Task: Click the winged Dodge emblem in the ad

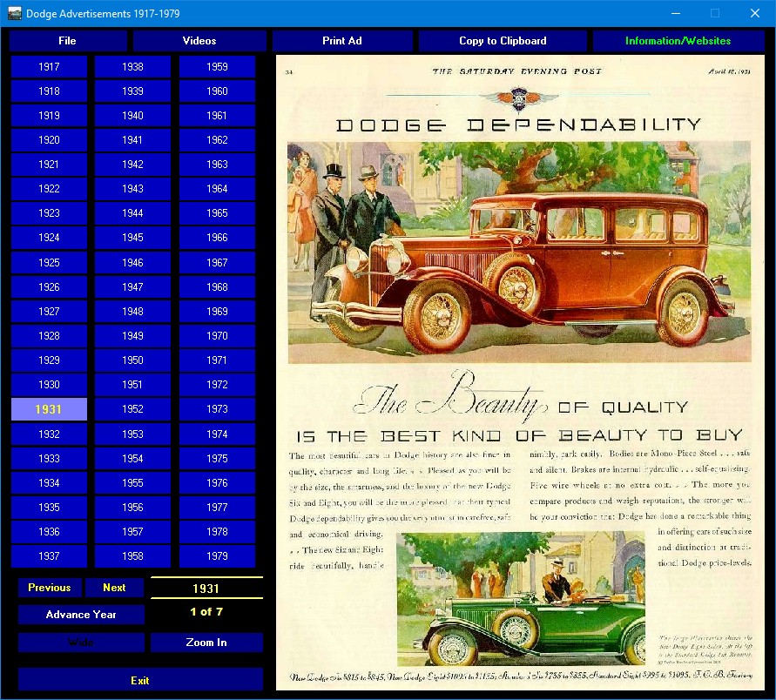Action: click(x=518, y=98)
